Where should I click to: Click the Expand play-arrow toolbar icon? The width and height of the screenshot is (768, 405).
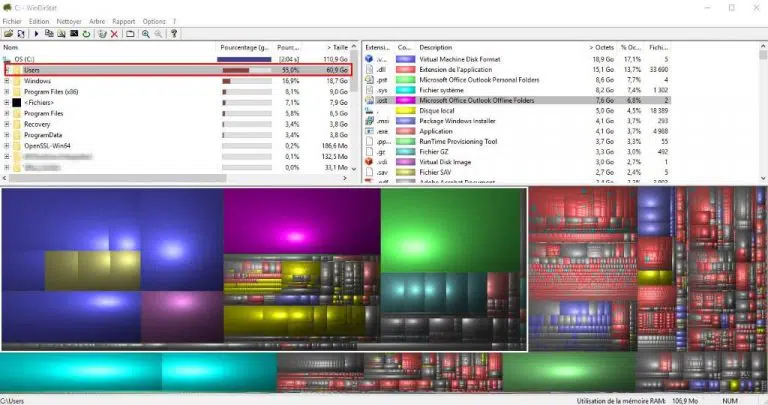tap(36, 34)
